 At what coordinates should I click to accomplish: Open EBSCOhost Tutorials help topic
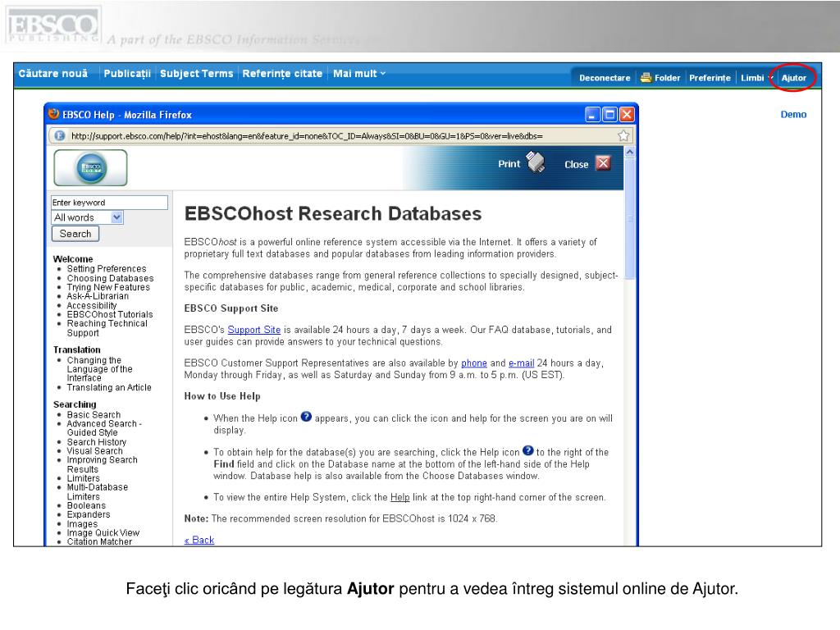click(110, 314)
